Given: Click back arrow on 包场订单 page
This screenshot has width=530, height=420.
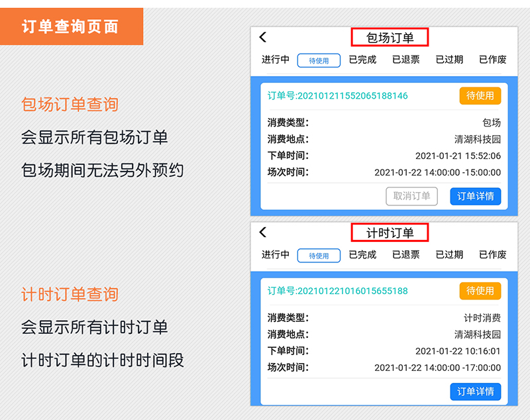Looking at the screenshot, I should point(263,38).
